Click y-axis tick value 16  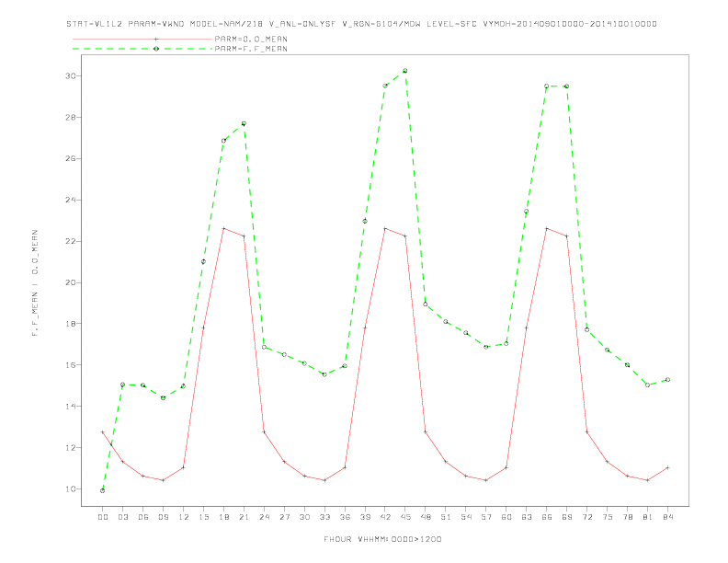coord(71,364)
